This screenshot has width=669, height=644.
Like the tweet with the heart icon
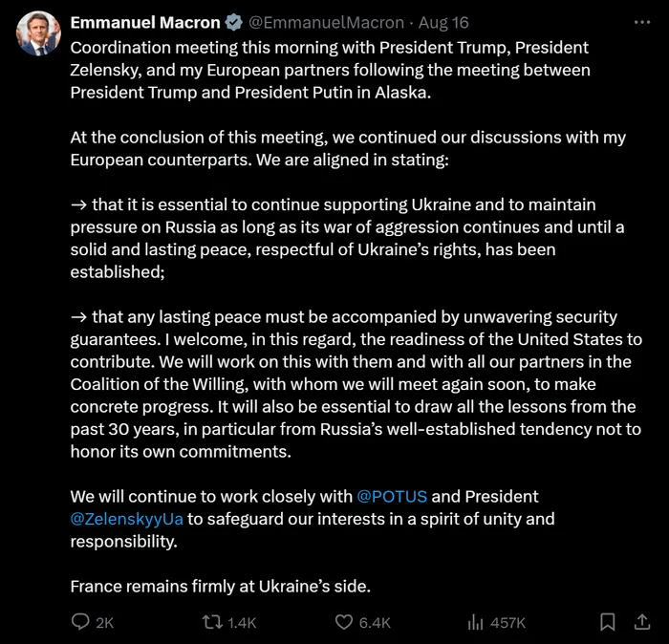click(344, 622)
